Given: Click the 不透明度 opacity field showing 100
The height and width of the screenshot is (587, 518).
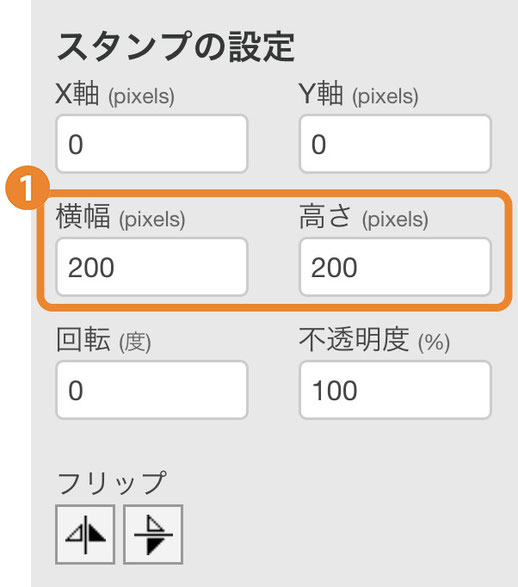Looking at the screenshot, I should click(x=395, y=390).
